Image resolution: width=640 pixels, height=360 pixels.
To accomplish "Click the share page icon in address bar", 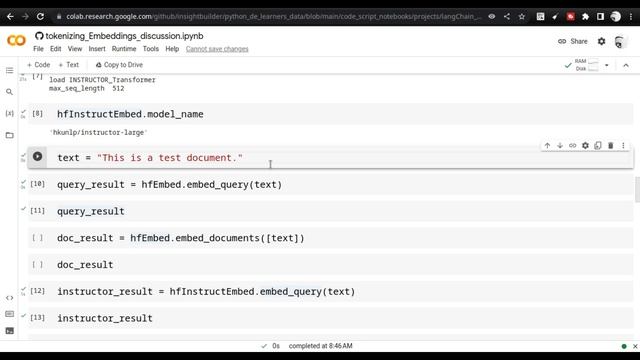I will (507, 16).
